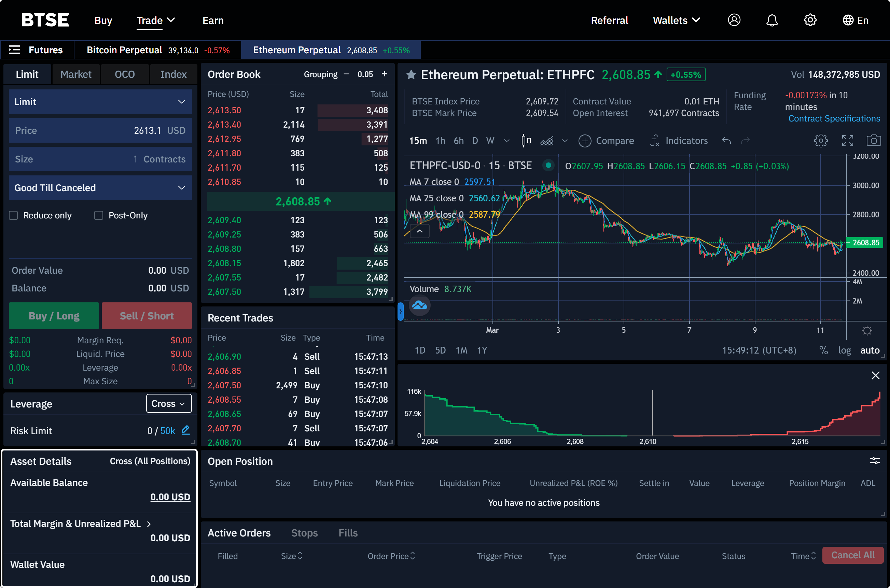This screenshot has width=890, height=588.
Task: Take a chart snapshot with camera icon
Action: (874, 141)
